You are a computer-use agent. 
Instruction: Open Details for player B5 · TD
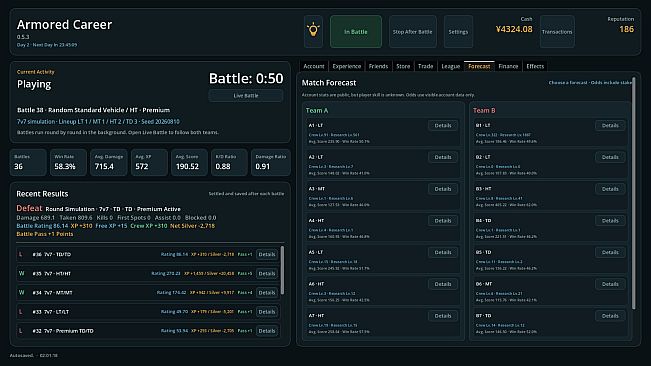point(610,252)
